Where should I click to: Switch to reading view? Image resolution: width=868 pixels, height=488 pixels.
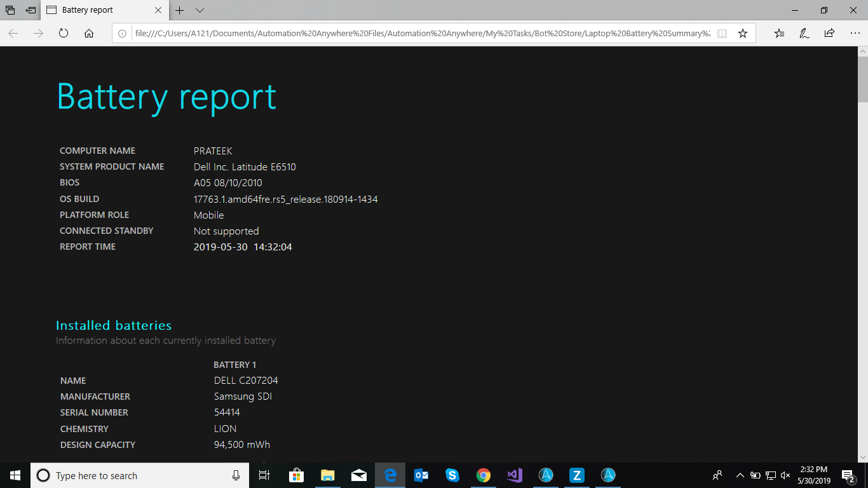[x=722, y=34]
